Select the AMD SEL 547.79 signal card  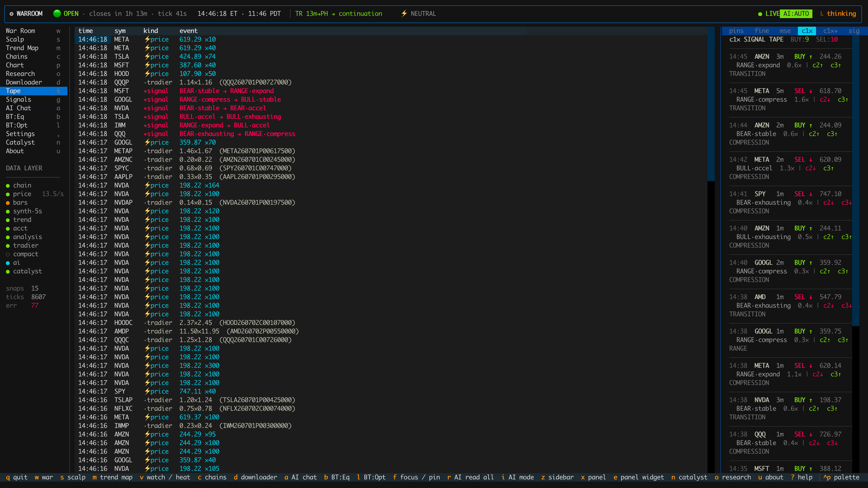tap(790, 305)
